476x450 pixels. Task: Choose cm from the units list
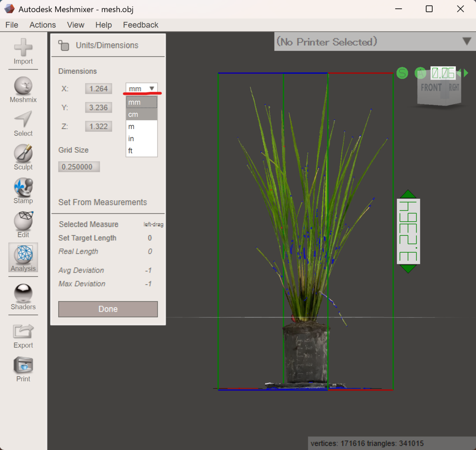(x=142, y=114)
